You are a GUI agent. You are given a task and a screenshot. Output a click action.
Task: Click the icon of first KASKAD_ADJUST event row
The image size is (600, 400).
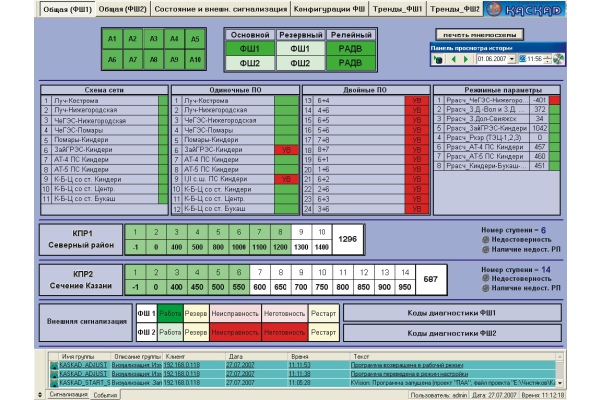(52, 365)
